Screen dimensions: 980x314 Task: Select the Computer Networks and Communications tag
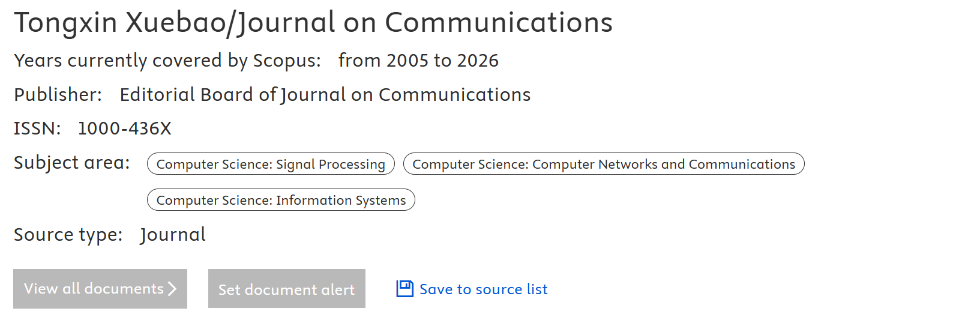pyautogui.click(x=603, y=164)
